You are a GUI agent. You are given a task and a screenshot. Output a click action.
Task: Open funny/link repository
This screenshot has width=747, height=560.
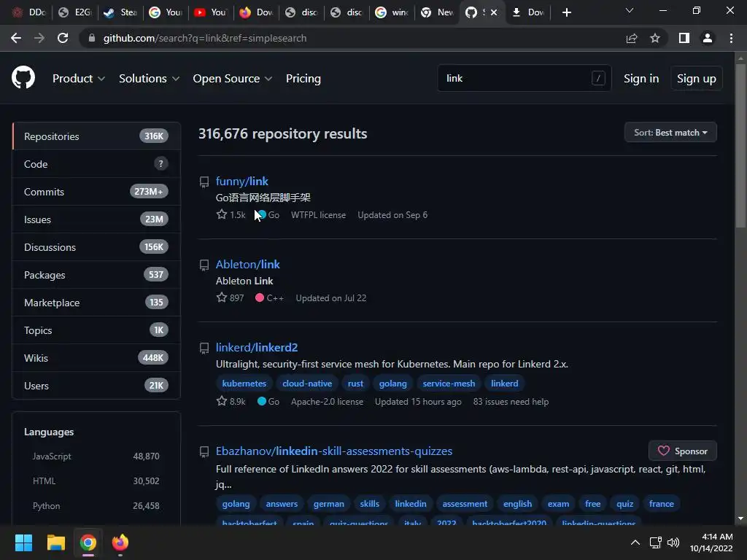(x=242, y=181)
